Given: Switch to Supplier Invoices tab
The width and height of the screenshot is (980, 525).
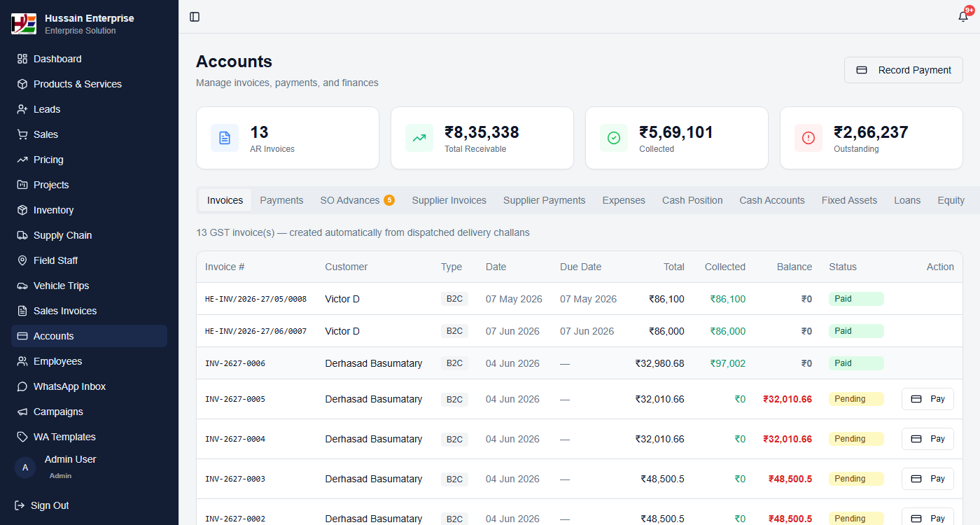Looking at the screenshot, I should (x=449, y=200).
